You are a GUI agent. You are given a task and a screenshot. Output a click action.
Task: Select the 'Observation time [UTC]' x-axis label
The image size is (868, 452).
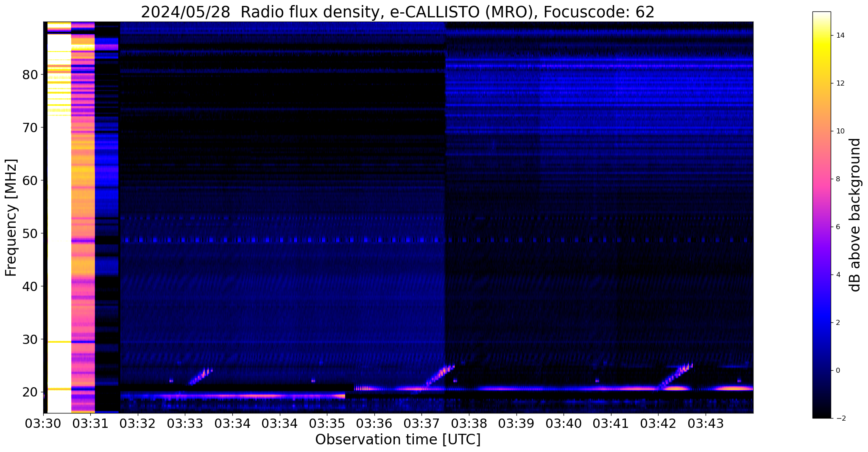tap(398, 440)
